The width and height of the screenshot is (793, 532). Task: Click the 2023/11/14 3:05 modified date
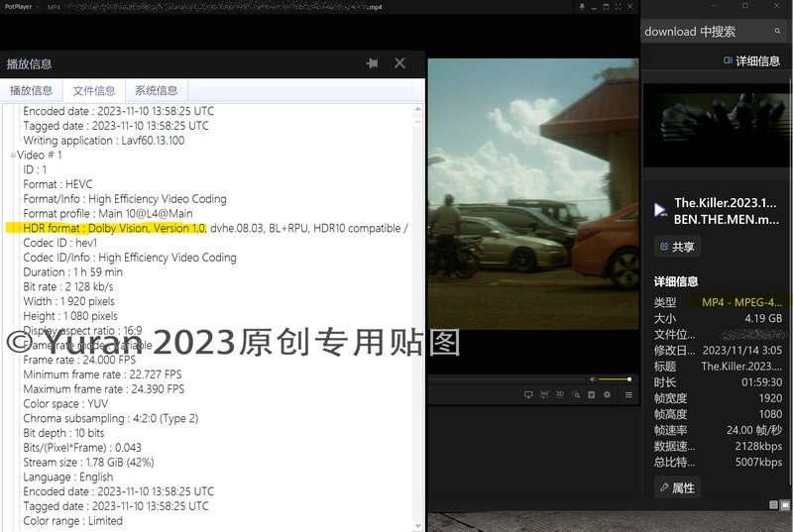coord(741,350)
